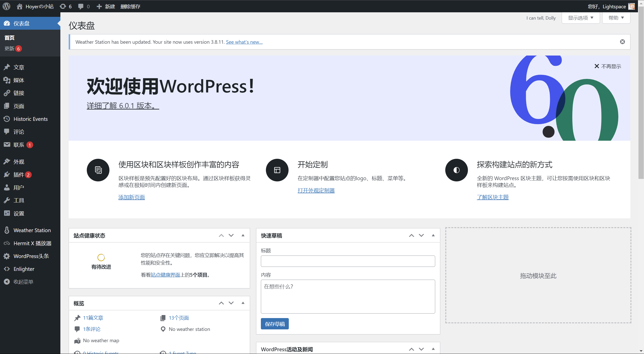
Task: Open the 11篇文章 link
Action: (x=93, y=318)
